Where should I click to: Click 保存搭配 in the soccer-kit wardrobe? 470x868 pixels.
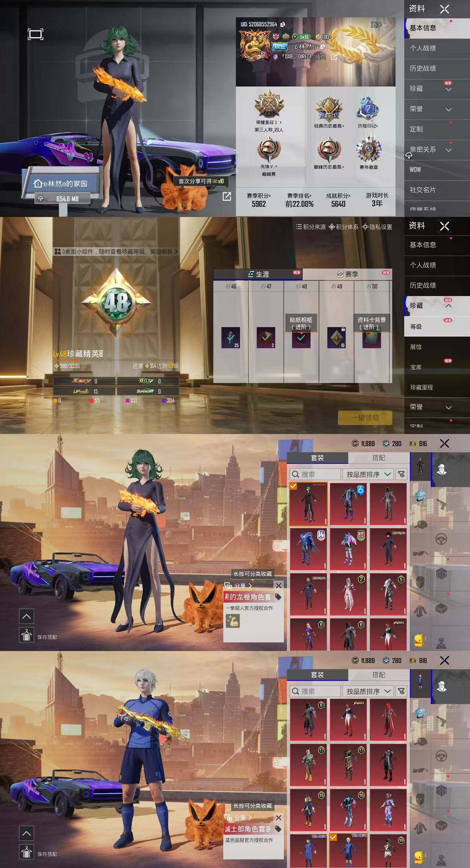[47, 854]
